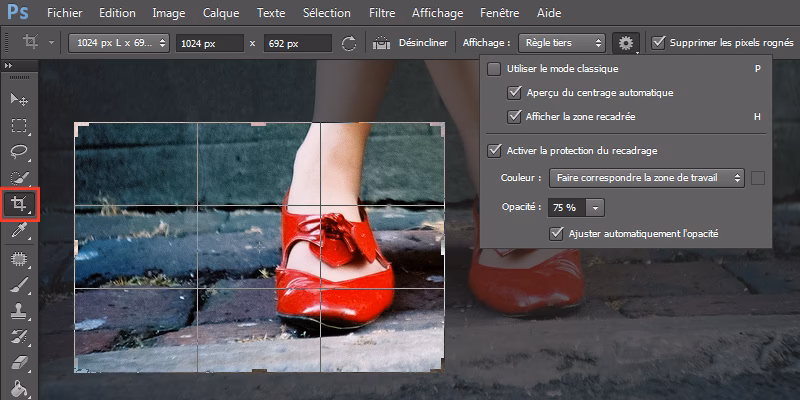The image size is (800, 400).
Task: Open crop options gear icon
Action: tap(626, 43)
